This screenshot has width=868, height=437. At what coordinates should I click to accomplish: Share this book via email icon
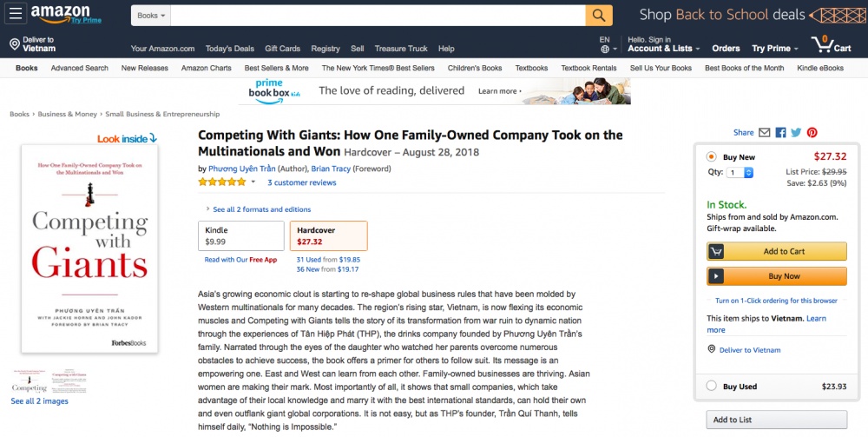765,133
